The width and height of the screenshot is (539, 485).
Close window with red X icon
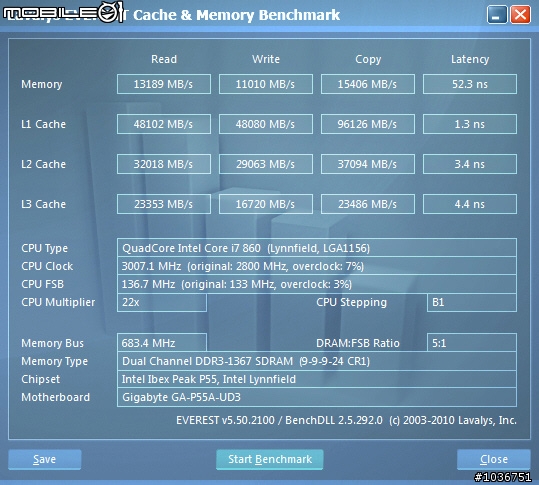click(520, 15)
